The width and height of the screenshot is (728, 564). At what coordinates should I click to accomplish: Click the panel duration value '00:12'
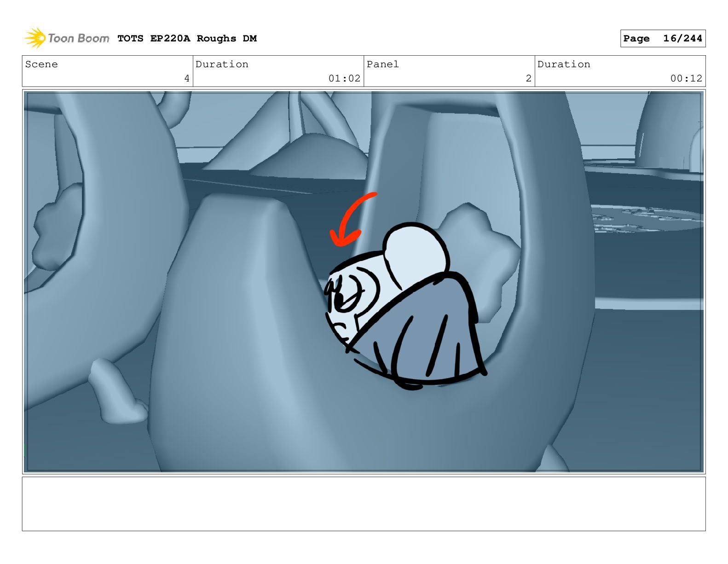click(x=686, y=79)
